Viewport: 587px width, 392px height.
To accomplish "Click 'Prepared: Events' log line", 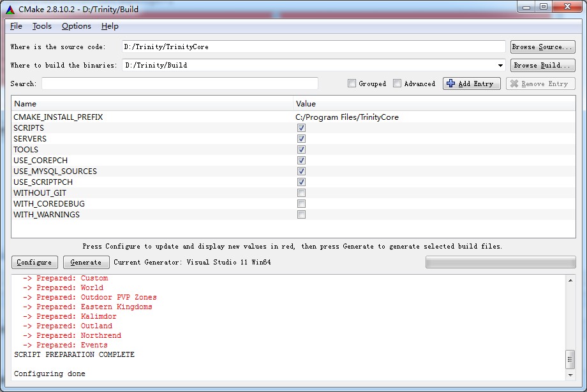I will (65, 345).
